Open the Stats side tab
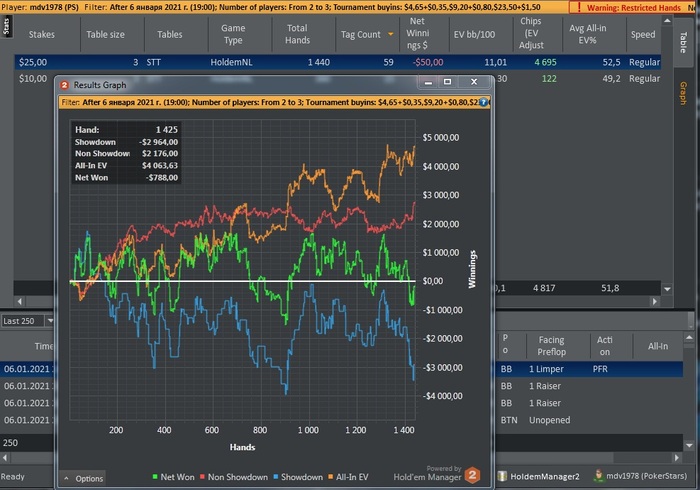Screen dimensions: 700x490 coord(6,26)
